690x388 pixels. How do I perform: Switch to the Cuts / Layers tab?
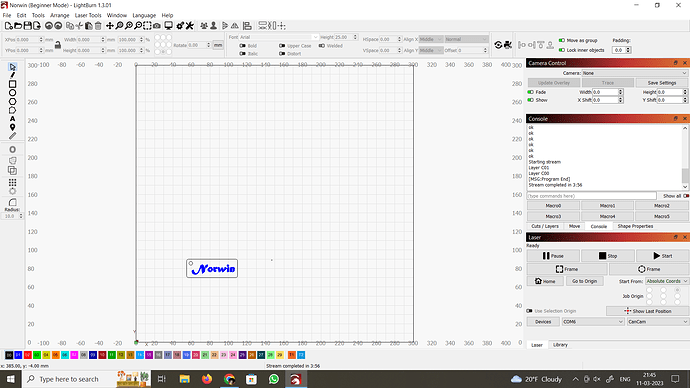545,226
